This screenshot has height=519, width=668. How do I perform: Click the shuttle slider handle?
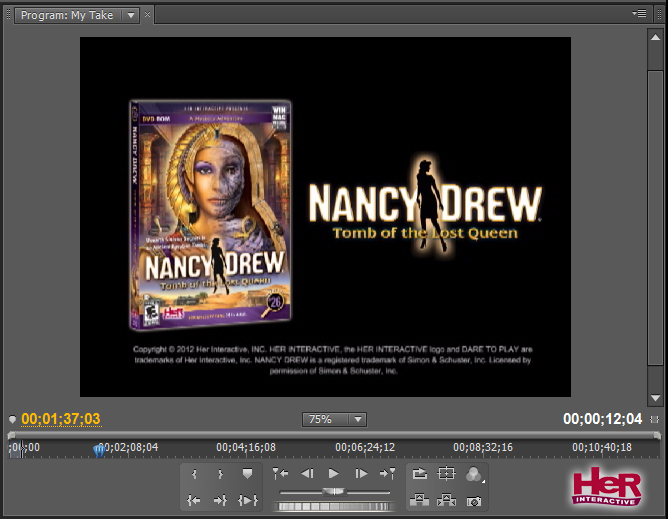click(334, 492)
